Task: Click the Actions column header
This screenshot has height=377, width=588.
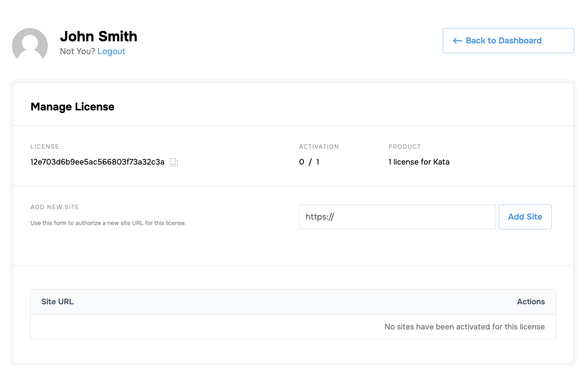Action: click(531, 302)
